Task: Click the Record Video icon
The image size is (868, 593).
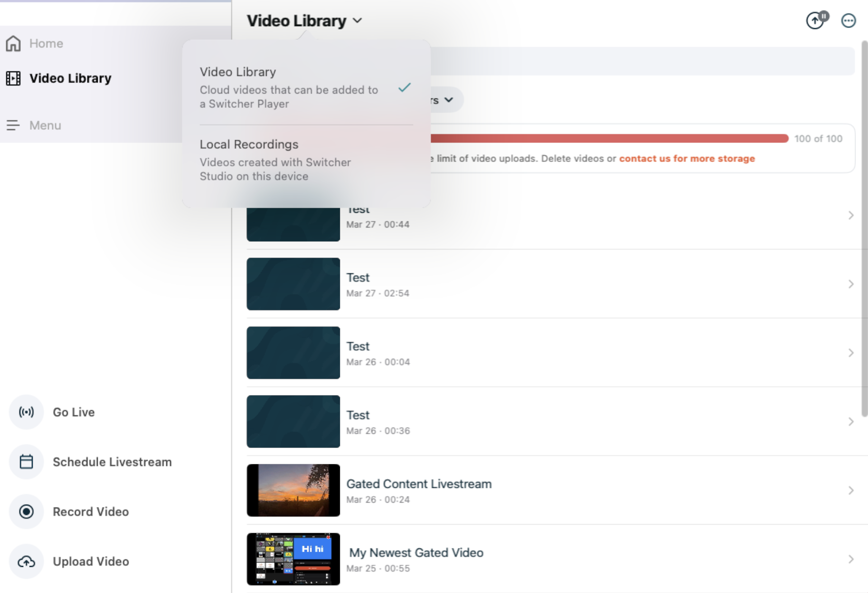Action: click(x=26, y=511)
